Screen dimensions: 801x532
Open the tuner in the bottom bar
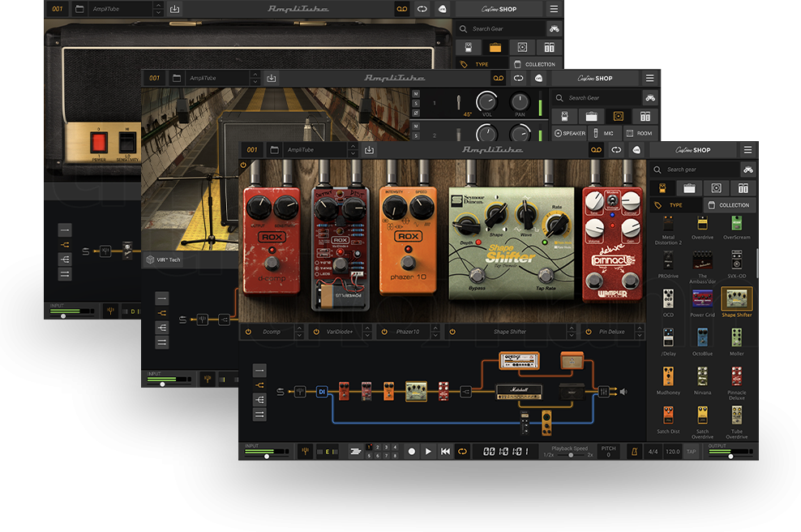306,451
